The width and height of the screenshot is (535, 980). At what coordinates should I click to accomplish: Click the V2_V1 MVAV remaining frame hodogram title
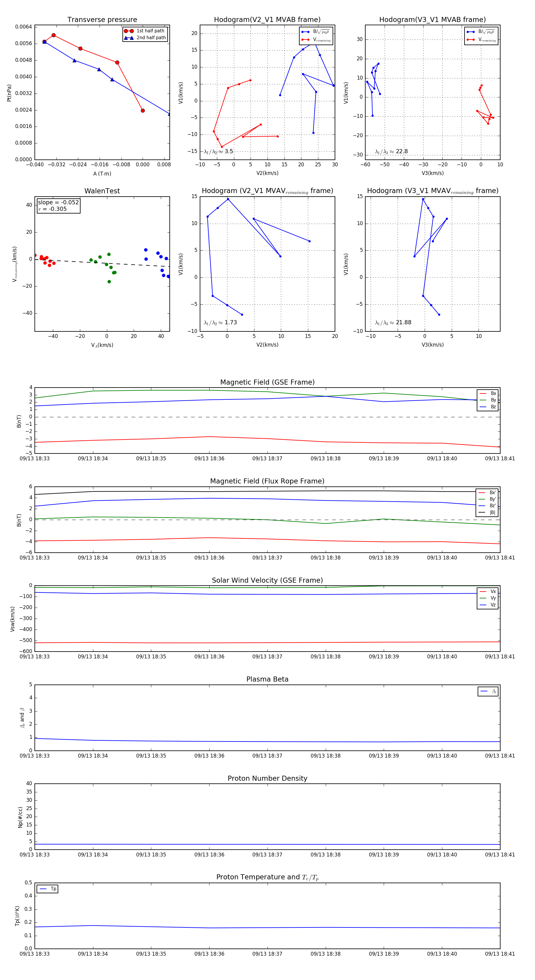(x=267, y=191)
